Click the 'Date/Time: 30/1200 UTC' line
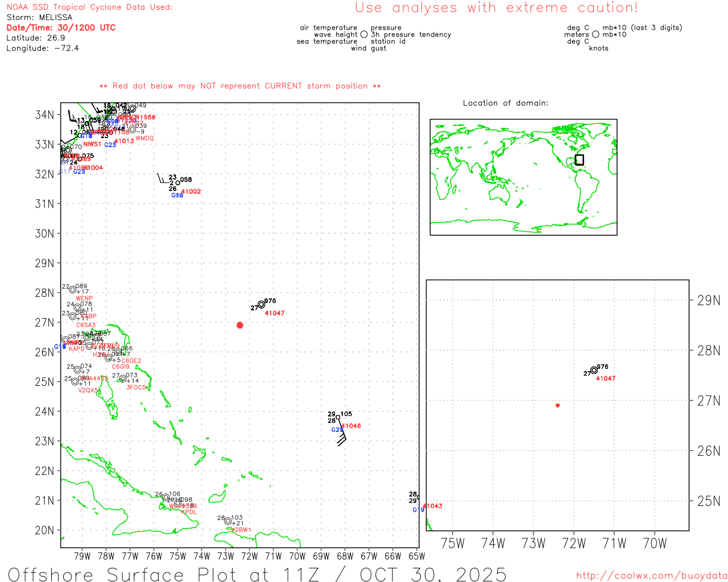 pos(61,28)
